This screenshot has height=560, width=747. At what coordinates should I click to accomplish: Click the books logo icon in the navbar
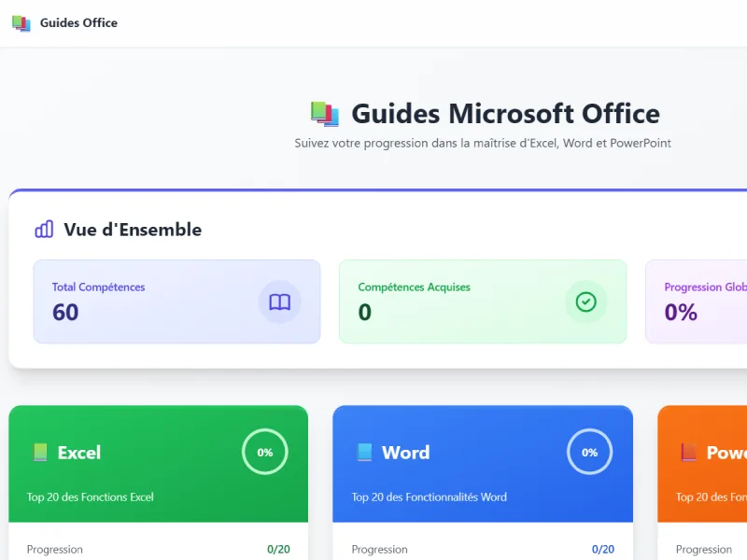(x=21, y=22)
